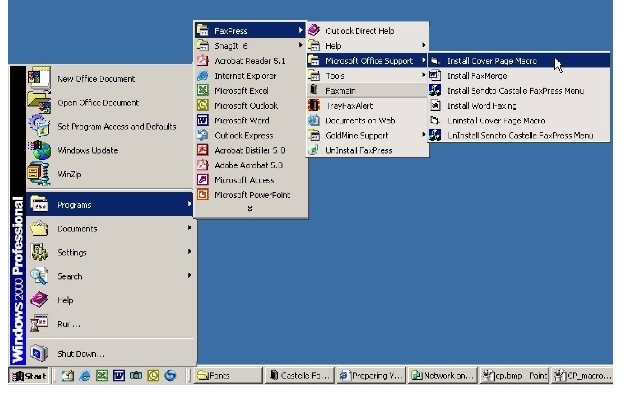
Task: Click the Install FaxMerge icon
Action: click(x=435, y=76)
